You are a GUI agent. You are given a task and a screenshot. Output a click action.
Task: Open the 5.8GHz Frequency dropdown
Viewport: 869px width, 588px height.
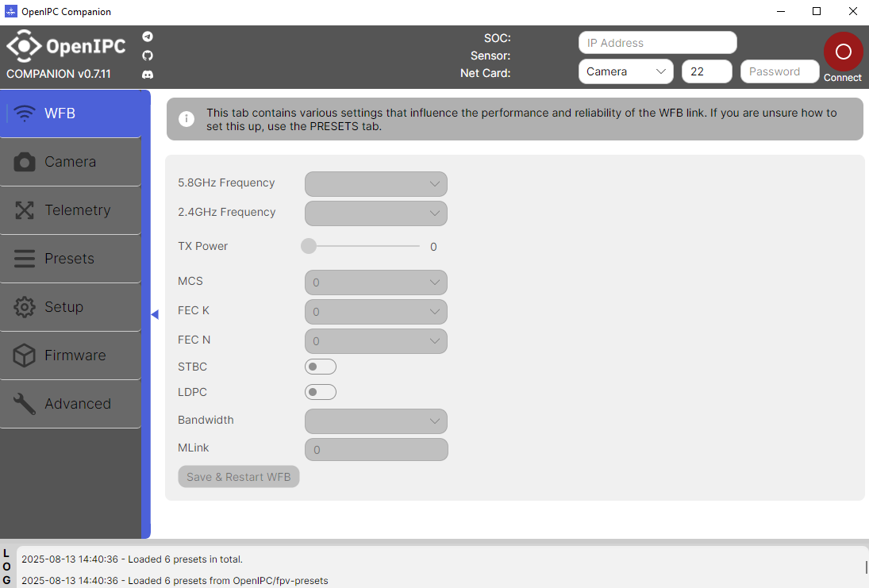click(x=375, y=184)
